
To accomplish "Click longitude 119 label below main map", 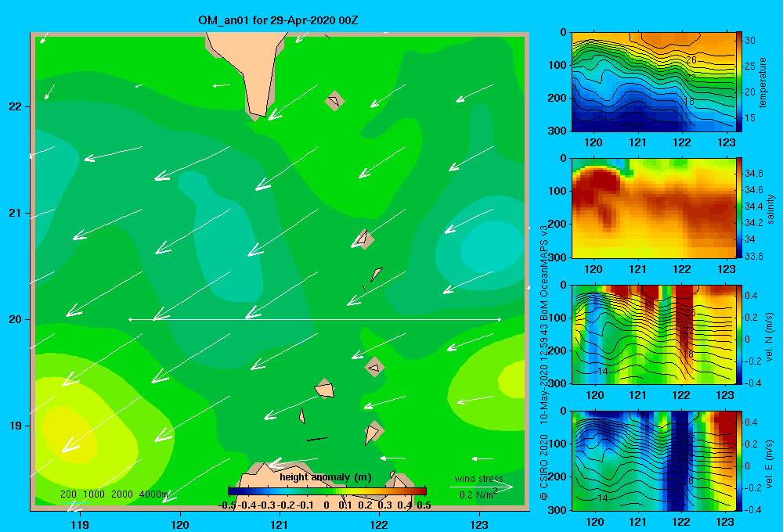I will (80, 524).
